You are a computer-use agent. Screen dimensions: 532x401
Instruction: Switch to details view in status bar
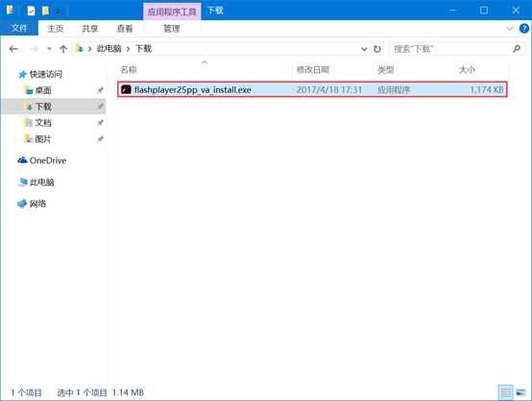(505, 392)
